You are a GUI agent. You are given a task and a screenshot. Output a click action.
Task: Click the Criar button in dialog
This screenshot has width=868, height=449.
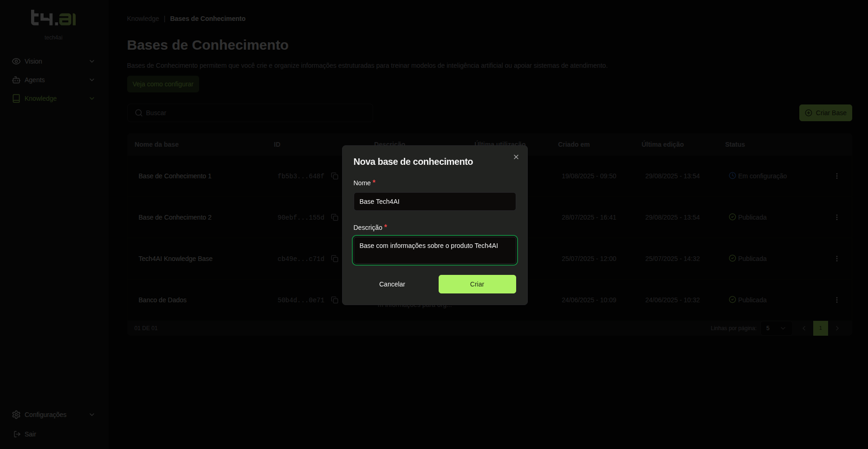[x=477, y=284]
